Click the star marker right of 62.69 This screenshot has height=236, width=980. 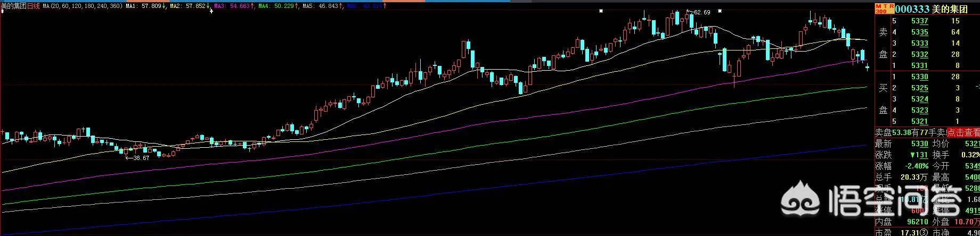pos(721,11)
